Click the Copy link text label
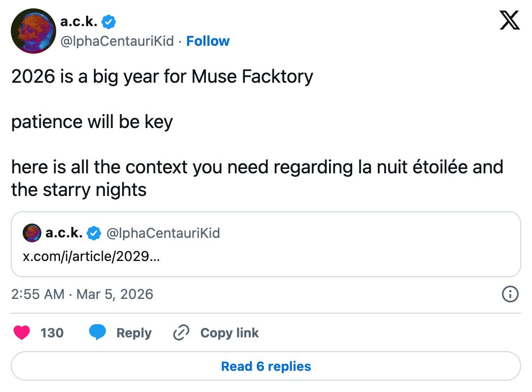 (x=230, y=333)
